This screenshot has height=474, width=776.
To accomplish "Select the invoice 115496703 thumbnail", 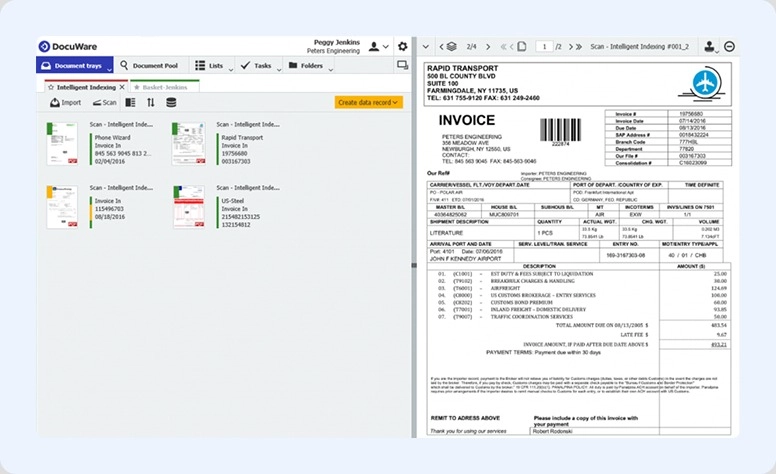I will tap(62, 207).
